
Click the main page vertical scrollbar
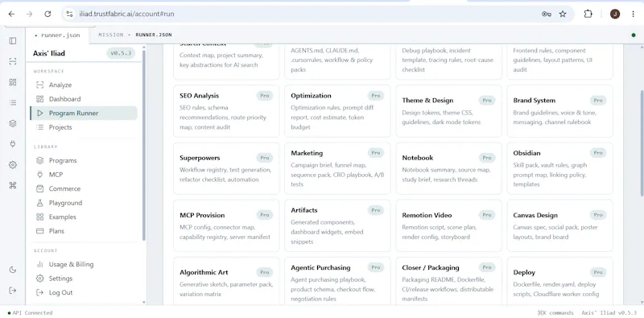pos(642,143)
